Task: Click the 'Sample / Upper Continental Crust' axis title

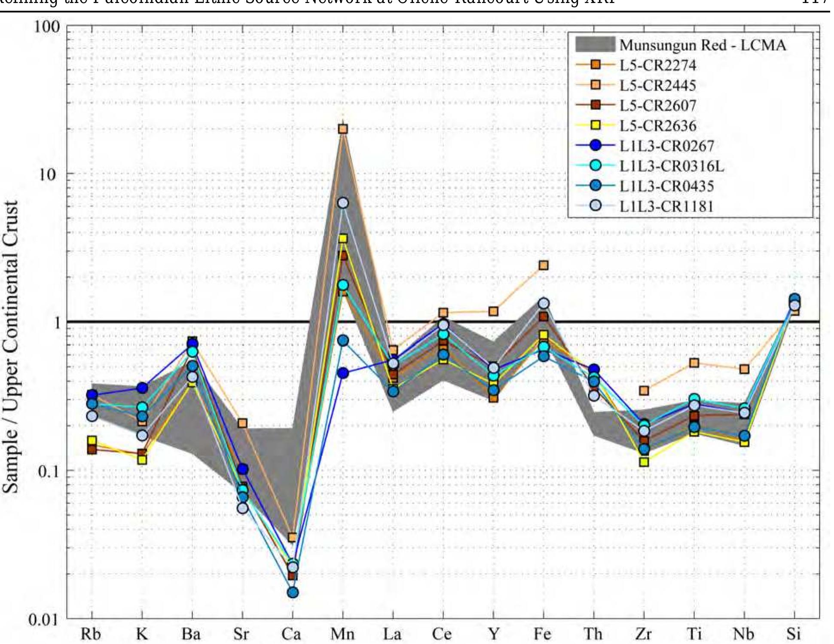Action: click(x=11, y=346)
